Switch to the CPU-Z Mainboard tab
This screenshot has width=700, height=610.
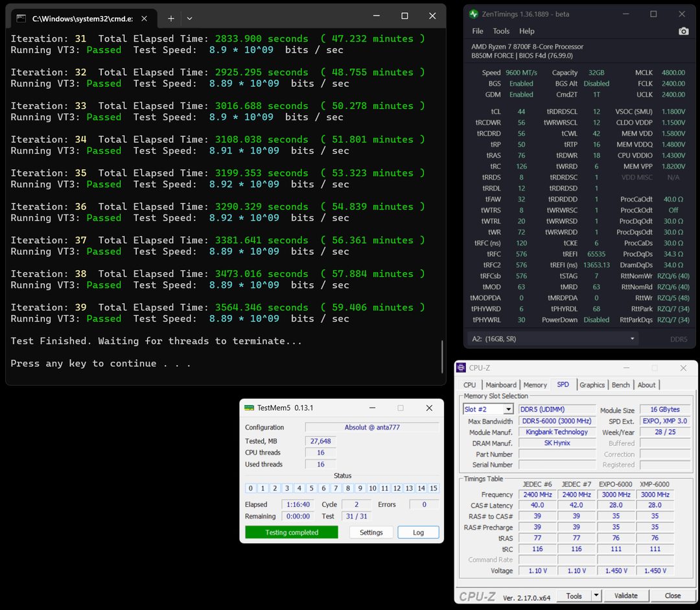tap(501, 385)
